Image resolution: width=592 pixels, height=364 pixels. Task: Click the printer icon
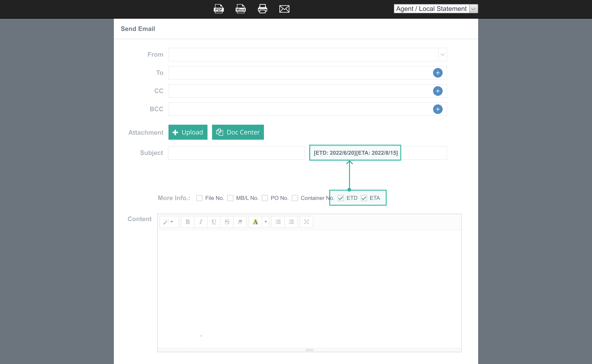(262, 9)
